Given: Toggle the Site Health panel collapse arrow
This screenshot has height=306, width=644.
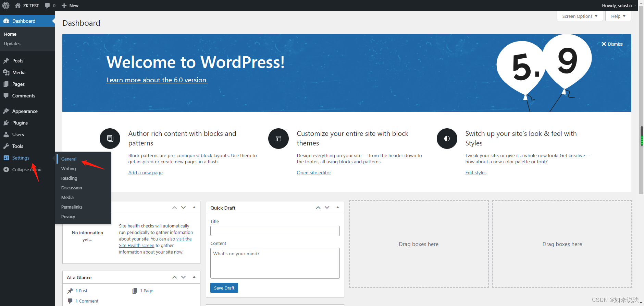Looking at the screenshot, I should pos(194,208).
